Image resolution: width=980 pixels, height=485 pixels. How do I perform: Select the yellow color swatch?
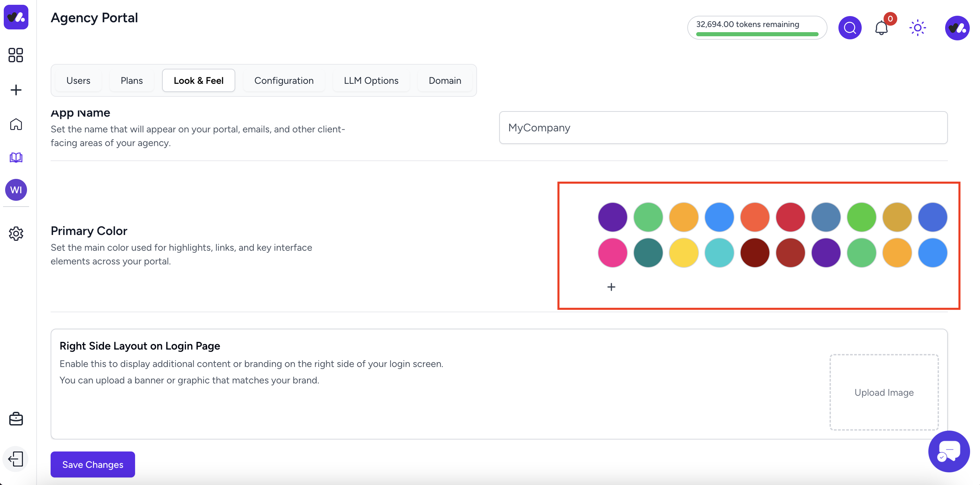(x=684, y=253)
